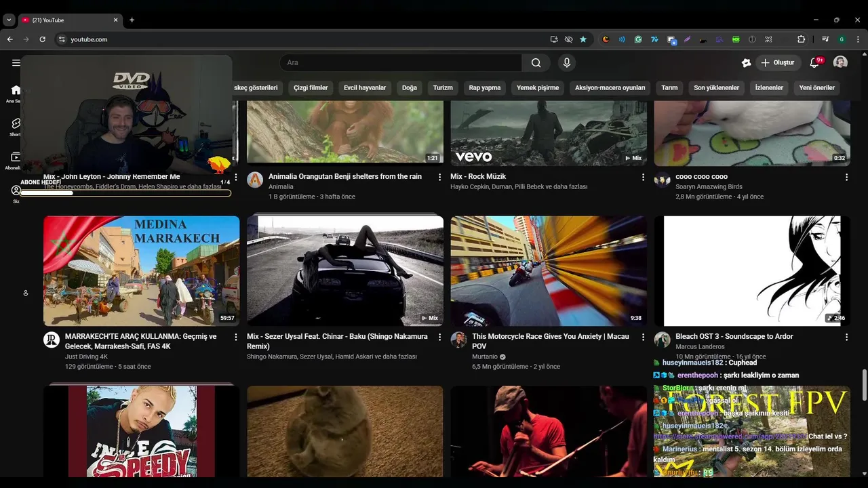This screenshot has width=868, height=488.
Task: Select the Tarım filter chip
Action: [669, 87]
